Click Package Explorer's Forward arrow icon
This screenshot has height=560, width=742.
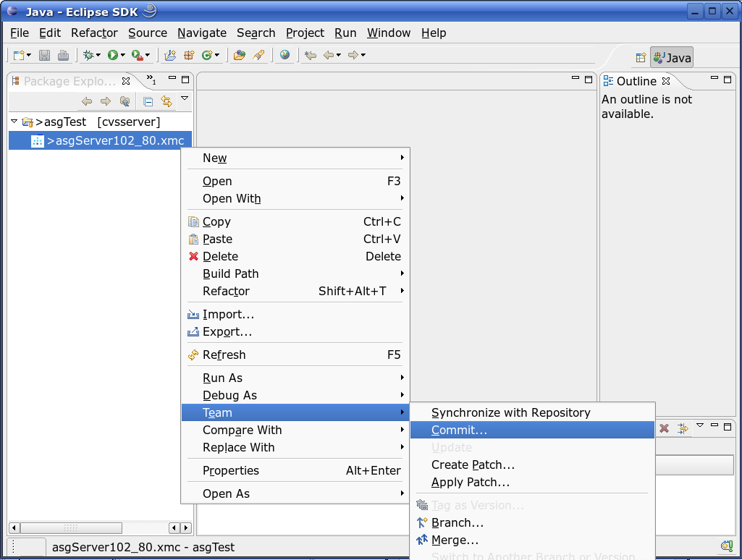tap(106, 101)
